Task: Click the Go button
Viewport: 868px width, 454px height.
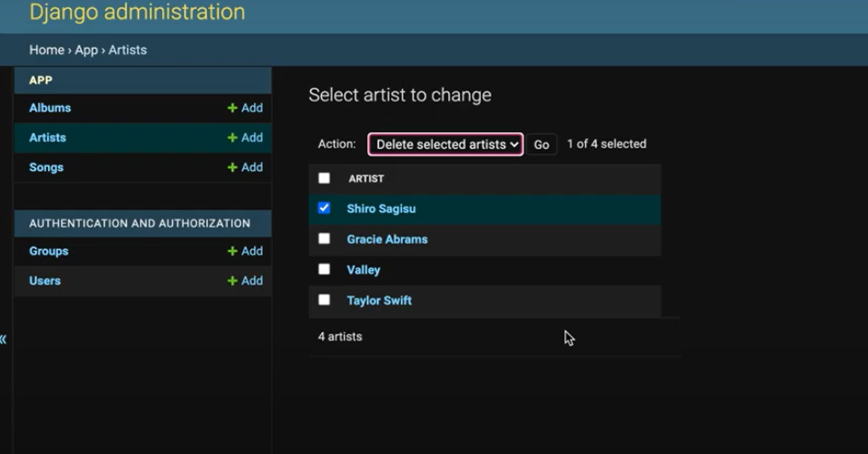Action: click(541, 144)
